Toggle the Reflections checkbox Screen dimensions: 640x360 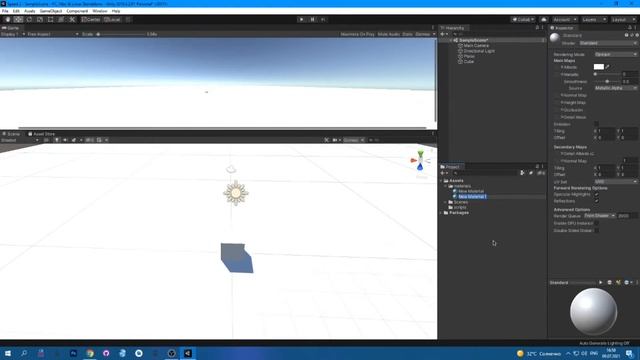tap(596, 201)
